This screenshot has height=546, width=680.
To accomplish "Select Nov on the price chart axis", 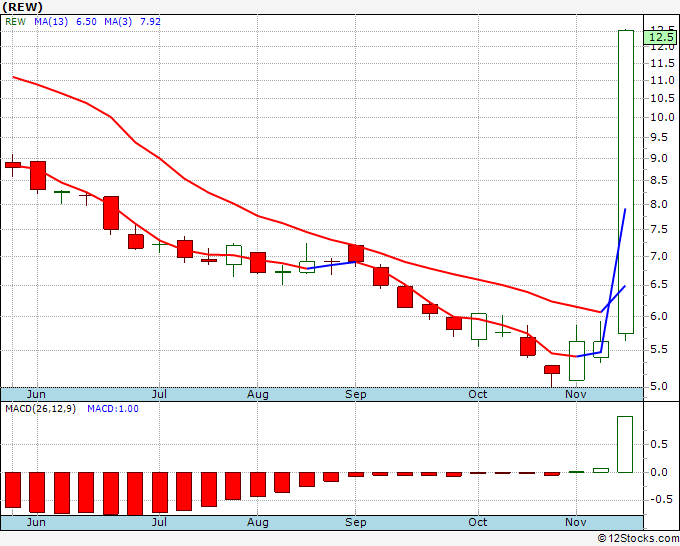I will pyautogui.click(x=577, y=394).
